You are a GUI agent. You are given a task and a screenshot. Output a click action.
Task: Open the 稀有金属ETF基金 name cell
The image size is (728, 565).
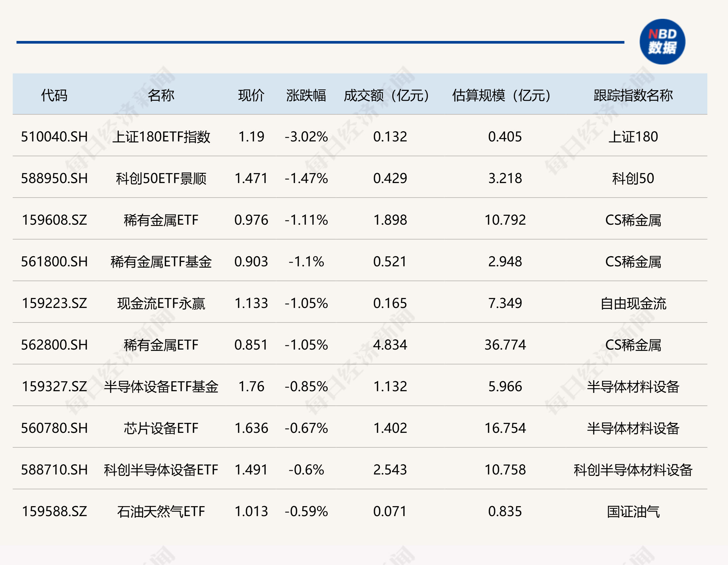click(x=161, y=262)
